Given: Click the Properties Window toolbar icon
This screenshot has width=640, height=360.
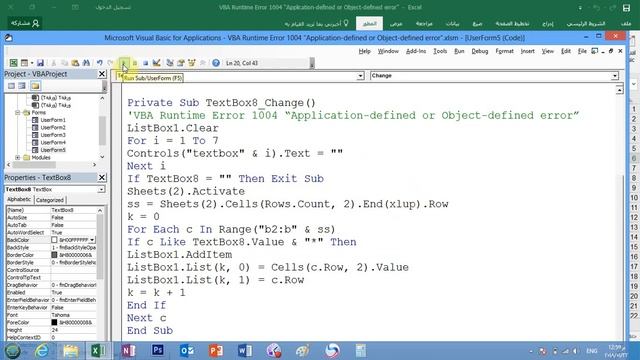Looking at the screenshot, I should (180, 63).
